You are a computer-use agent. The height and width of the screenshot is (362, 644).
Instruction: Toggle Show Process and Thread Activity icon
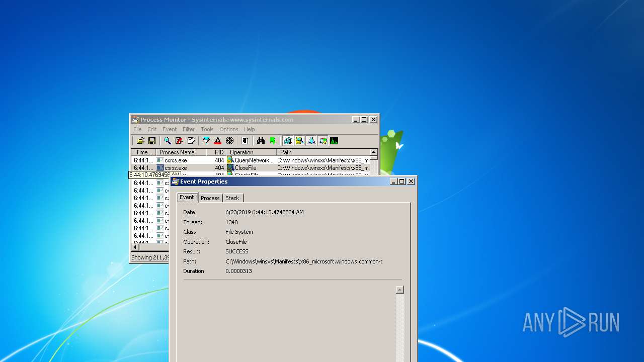(323, 141)
